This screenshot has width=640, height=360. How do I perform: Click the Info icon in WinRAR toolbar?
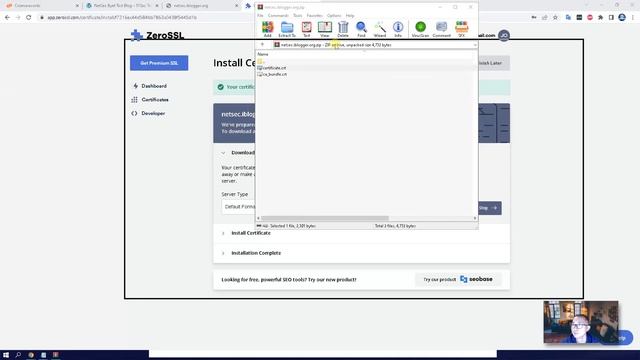[x=398, y=29]
